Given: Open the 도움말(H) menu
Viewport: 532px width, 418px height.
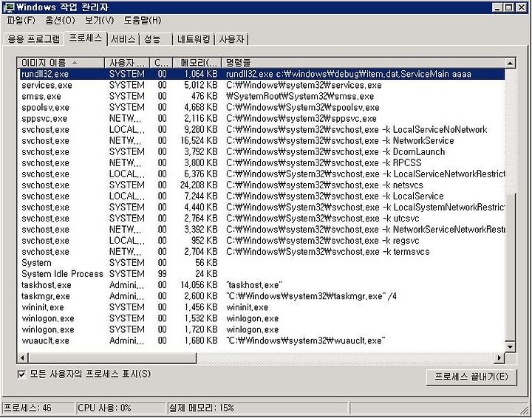Looking at the screenshot, I should pyautogui.click(x=142, y=21).
